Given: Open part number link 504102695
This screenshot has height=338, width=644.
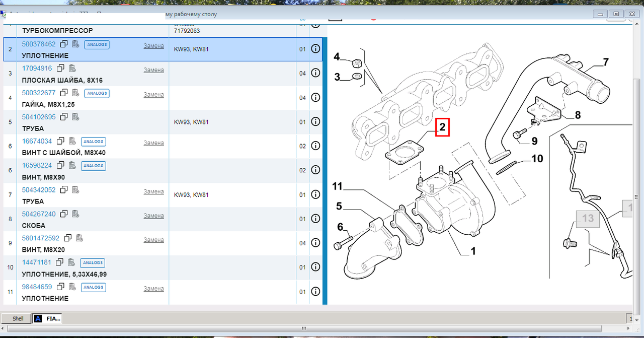Looking at the screenshot, I should pos(39,117).
